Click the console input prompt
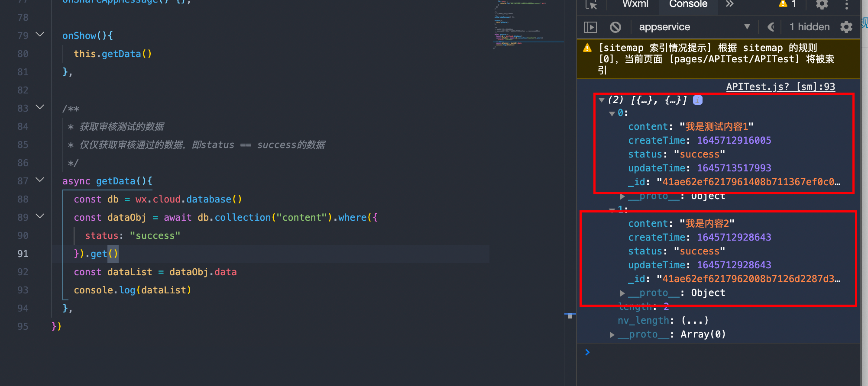This screenshot has height=386, width=868. tap(719, 352)
